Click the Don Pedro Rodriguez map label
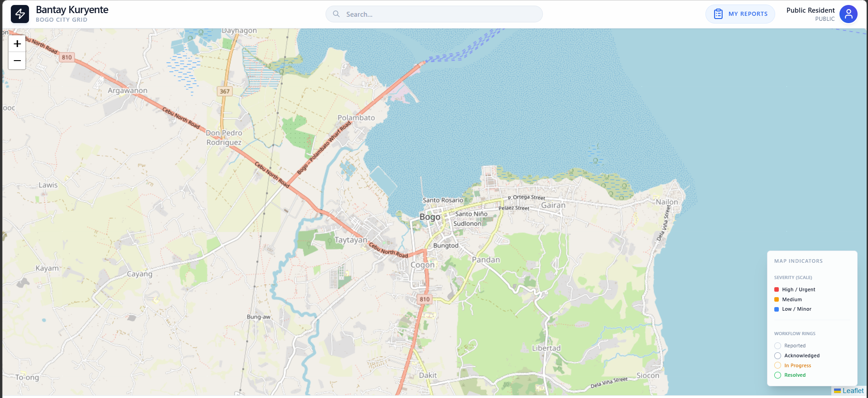Screen dimensions: 868x398 click(224, 138)
